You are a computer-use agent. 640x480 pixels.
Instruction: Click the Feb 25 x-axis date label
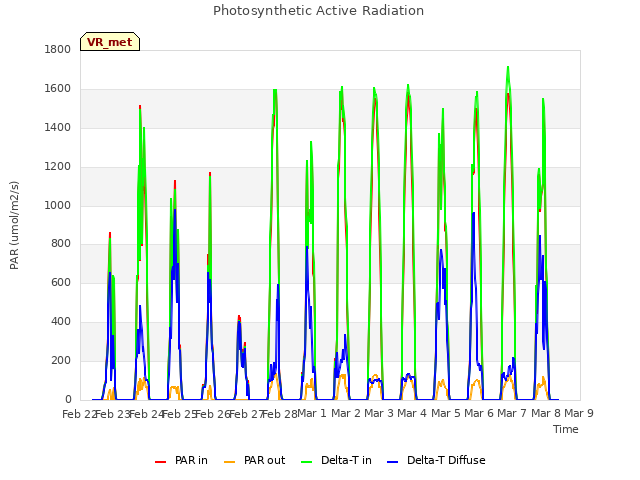[x=180, y=414]
